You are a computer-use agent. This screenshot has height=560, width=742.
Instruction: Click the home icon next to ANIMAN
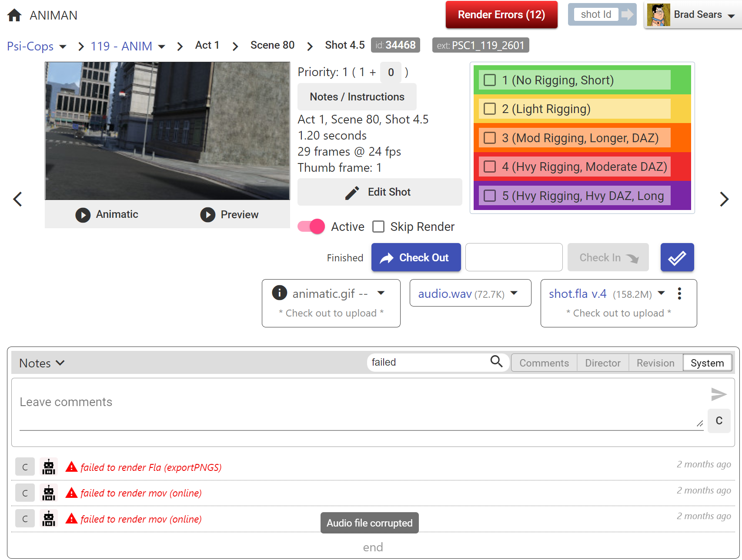(14, 15)
